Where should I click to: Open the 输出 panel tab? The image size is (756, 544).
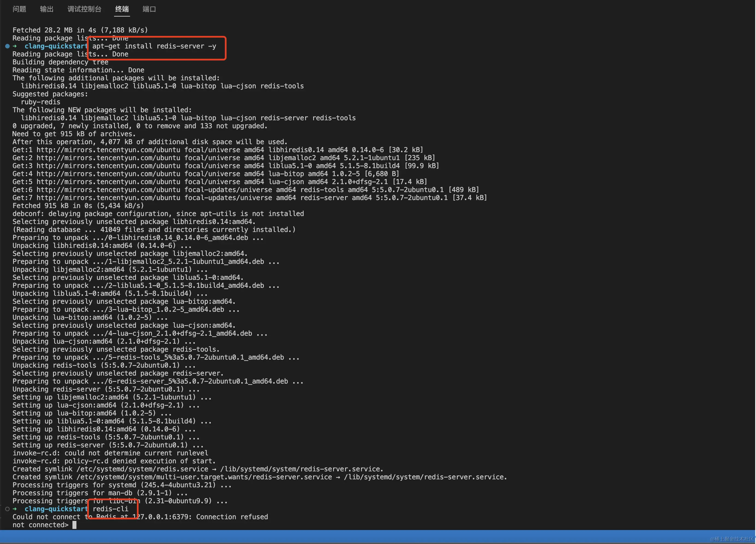coord(47,9)
